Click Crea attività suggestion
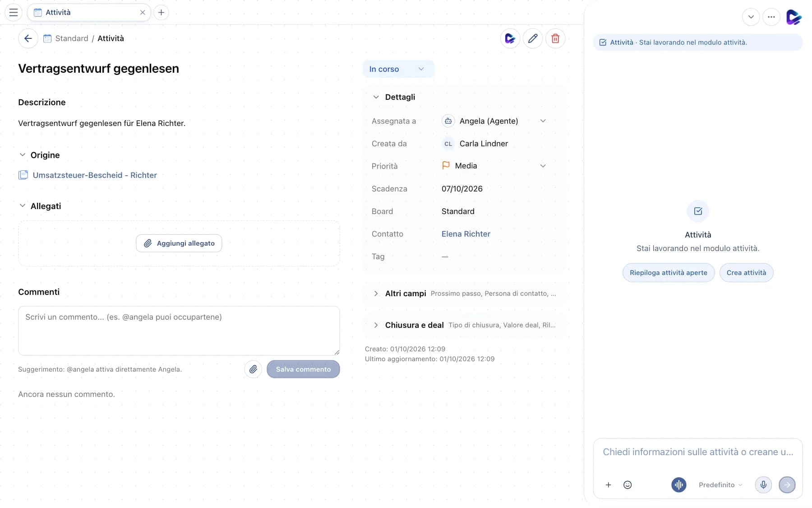This screenshot has width=812, height=508. pos(746,273)
